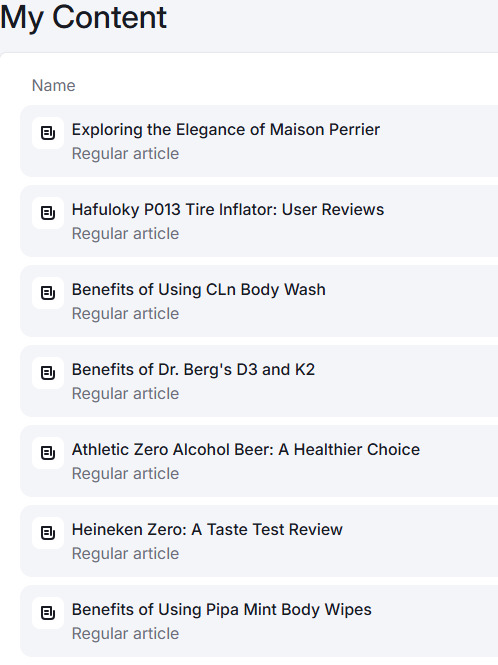Click Regular article label under Heineken Zero
The image size is (498, 665).
126,553
